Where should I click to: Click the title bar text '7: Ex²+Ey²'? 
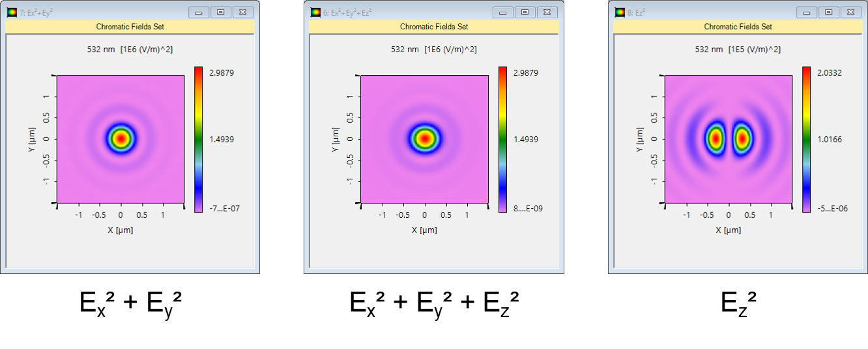[35, 12]
